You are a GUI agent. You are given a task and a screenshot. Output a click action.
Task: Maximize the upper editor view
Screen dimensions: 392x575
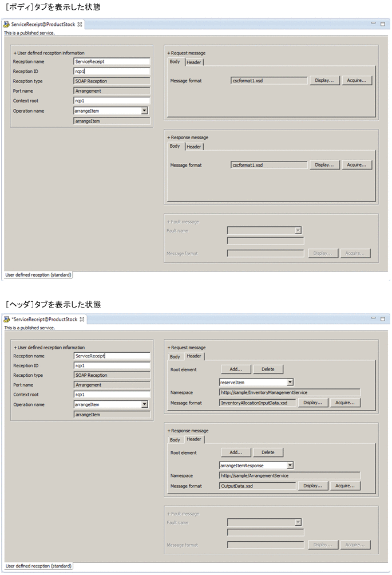[x=382, y=24]
